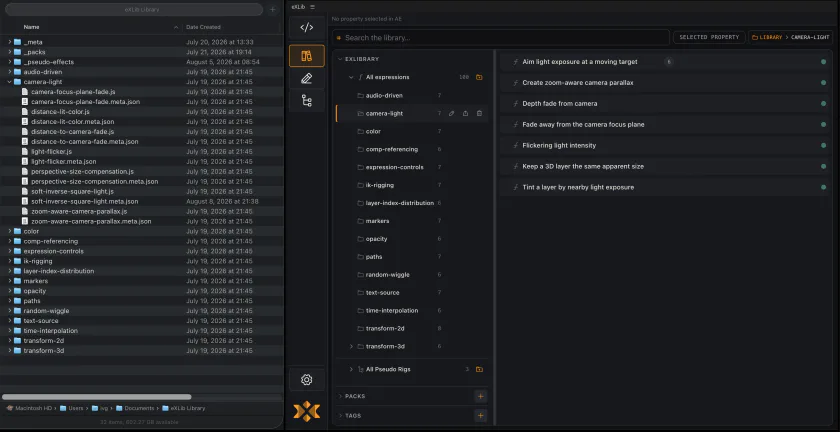
Task: Click the SELECTED PROPERTY button
Action: click(709, 37)
